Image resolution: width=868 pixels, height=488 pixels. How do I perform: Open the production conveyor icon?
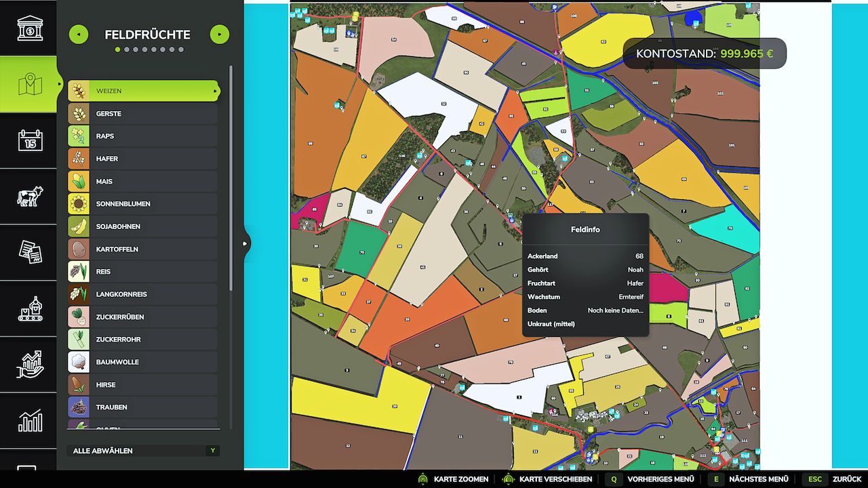point(28,308)
